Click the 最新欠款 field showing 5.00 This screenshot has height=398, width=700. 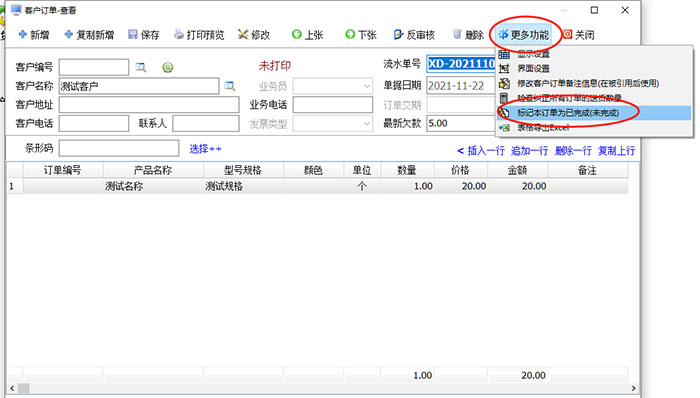pos(461,124)
